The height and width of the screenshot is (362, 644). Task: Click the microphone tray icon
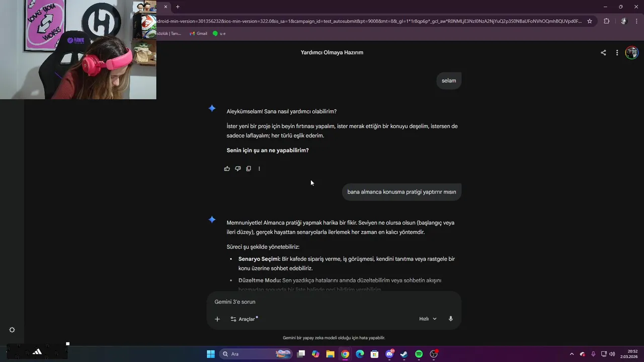point(593,354)
